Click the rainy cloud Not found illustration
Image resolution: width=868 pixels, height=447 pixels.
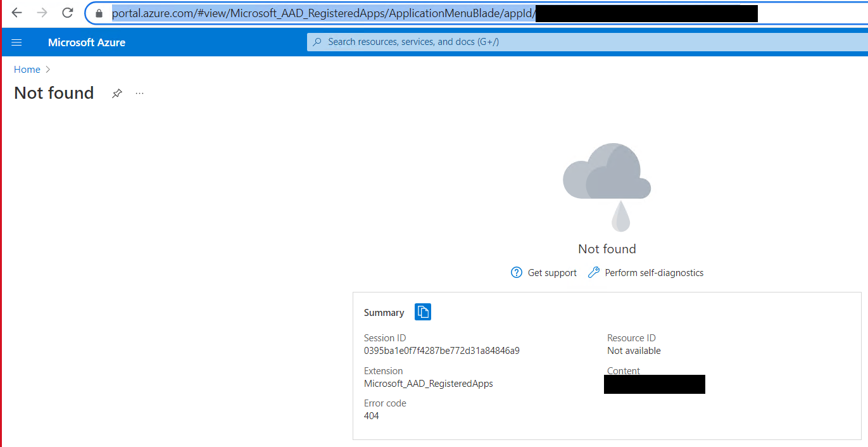(x=607, y=184)
